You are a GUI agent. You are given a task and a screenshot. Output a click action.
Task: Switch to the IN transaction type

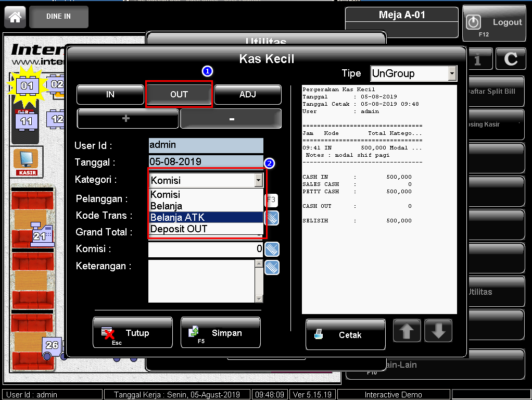click(x=110, y=95)
